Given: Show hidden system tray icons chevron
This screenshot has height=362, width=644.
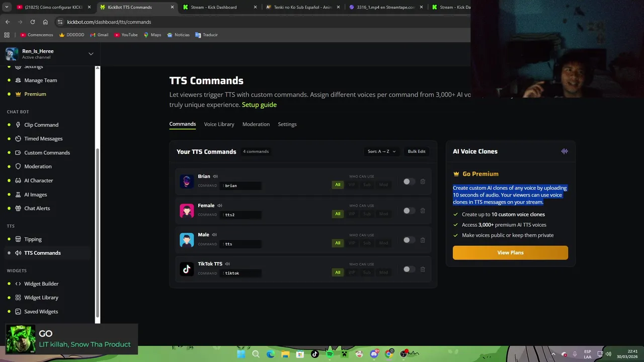Looking at the screenshot, I should coord(553,354).
